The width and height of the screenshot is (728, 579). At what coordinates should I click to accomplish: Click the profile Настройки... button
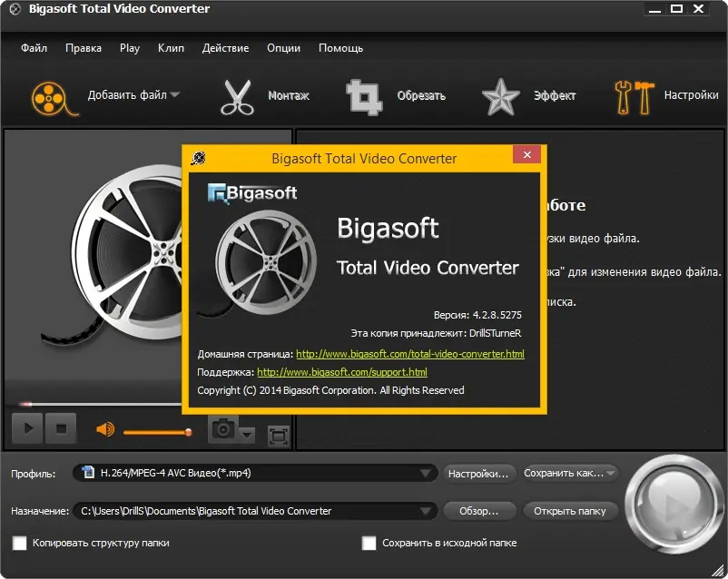tap(478, 474)
